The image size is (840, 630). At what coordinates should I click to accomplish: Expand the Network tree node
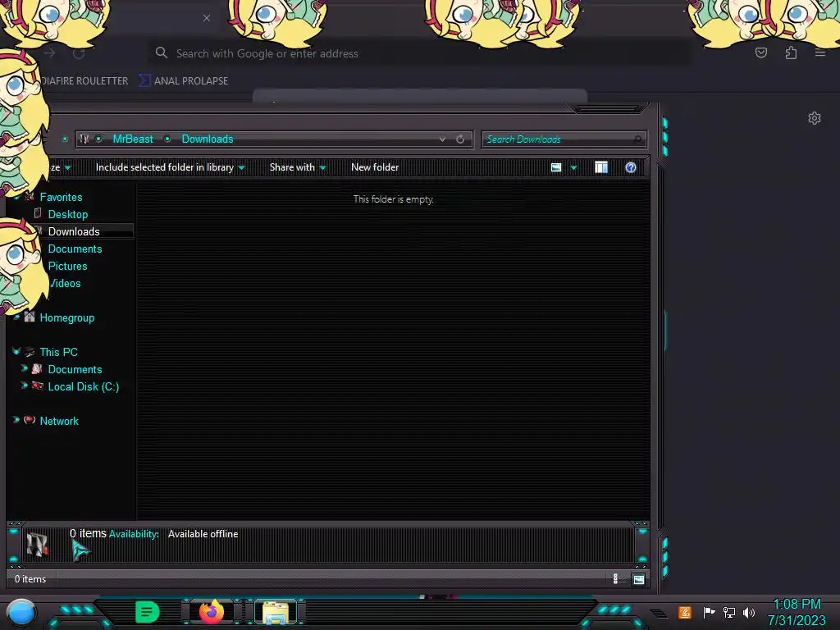[x=16, y=420]
